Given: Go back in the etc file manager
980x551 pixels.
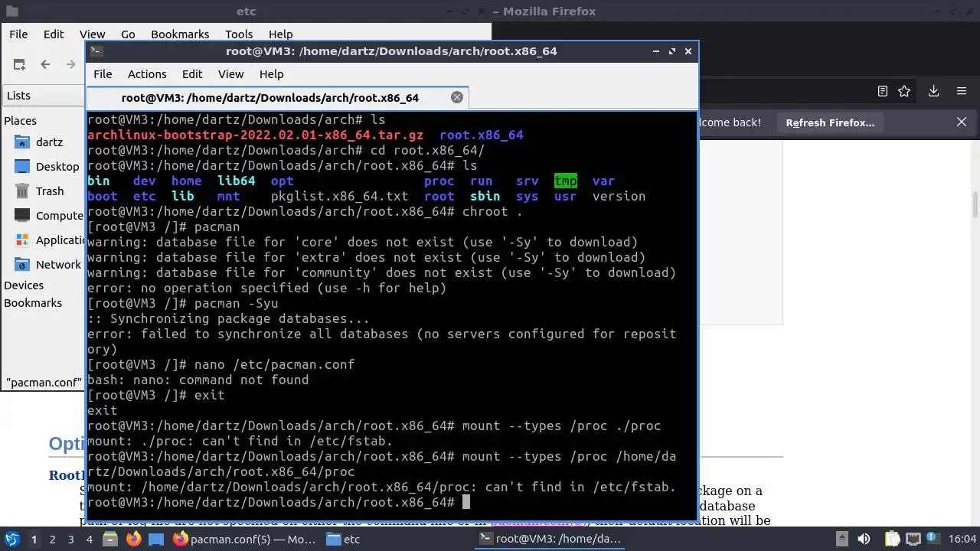Looking at the screenshot, I should tap(45, 65).
